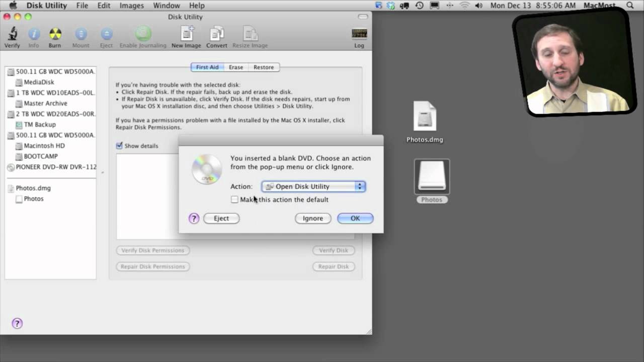
Task: Click the Info toolbar icon
Action: [34, 34]
